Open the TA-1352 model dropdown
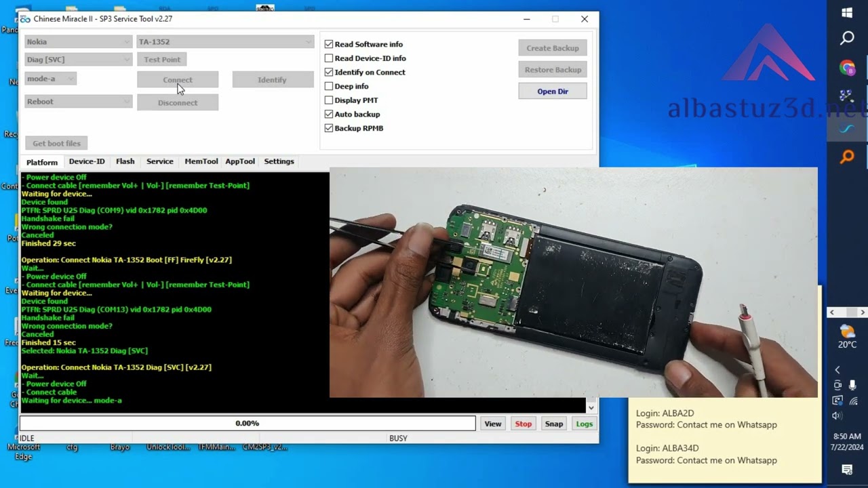868x488 pixels. coord(225,41)
